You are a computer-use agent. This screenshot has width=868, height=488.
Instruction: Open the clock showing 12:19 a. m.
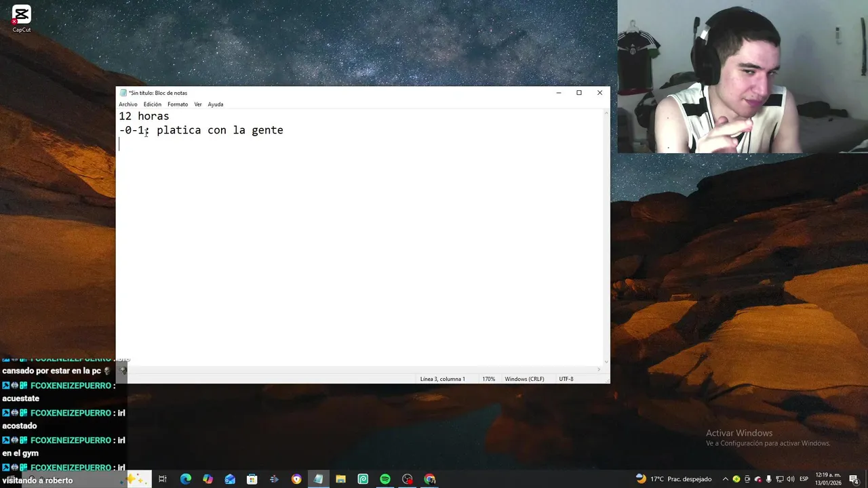[828, 479]
